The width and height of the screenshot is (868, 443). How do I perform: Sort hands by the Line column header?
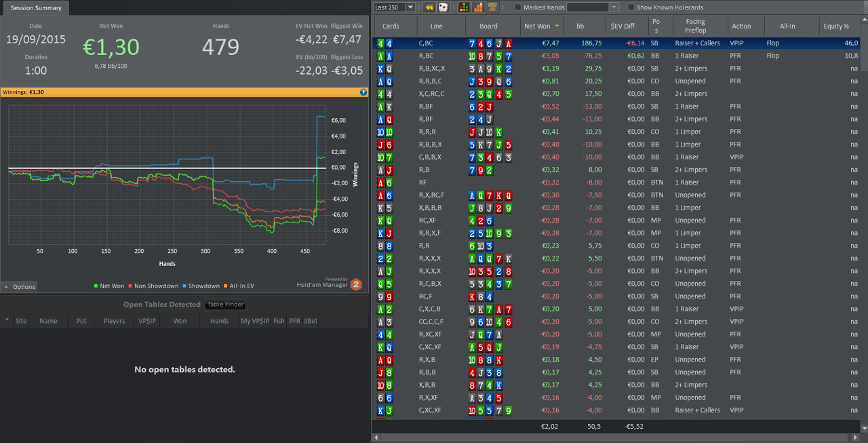point(437,26)
